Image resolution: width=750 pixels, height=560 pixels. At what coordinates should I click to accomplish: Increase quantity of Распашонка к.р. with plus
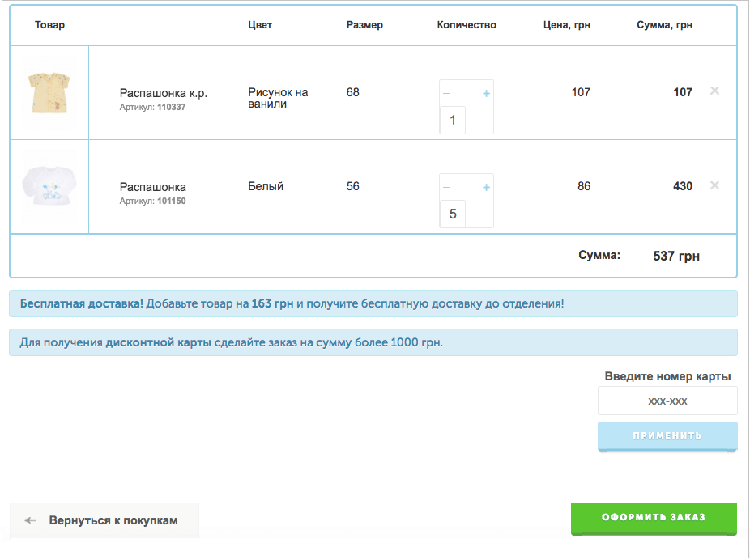click(x=486, y=94)
